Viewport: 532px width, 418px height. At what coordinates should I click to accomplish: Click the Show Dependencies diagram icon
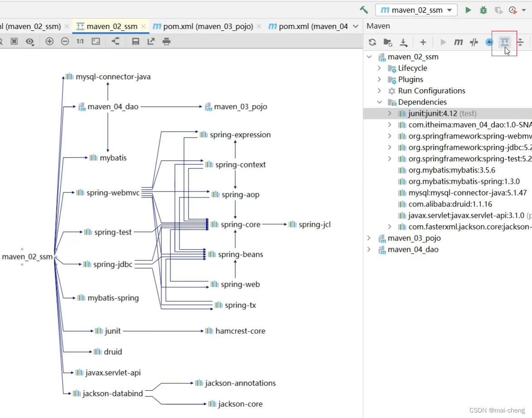[x=504, y=42]
